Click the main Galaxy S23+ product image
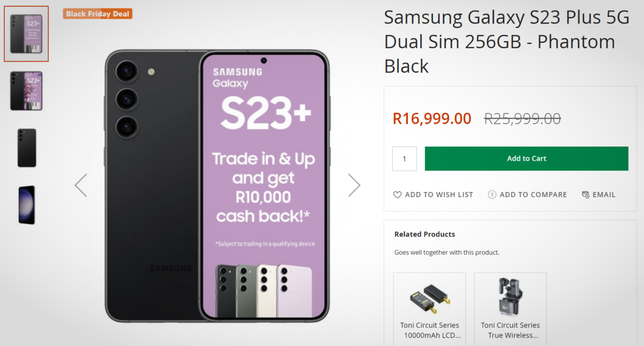The image size is (644, 346). click(x=216, y=186)
